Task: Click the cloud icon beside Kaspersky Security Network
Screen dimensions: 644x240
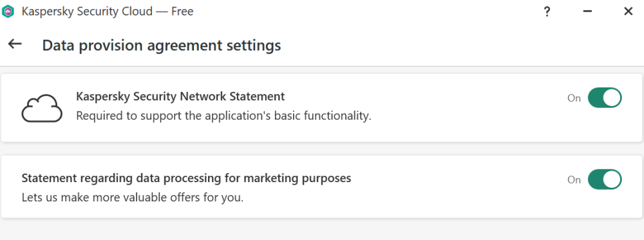Action: [x=42, y=108]
